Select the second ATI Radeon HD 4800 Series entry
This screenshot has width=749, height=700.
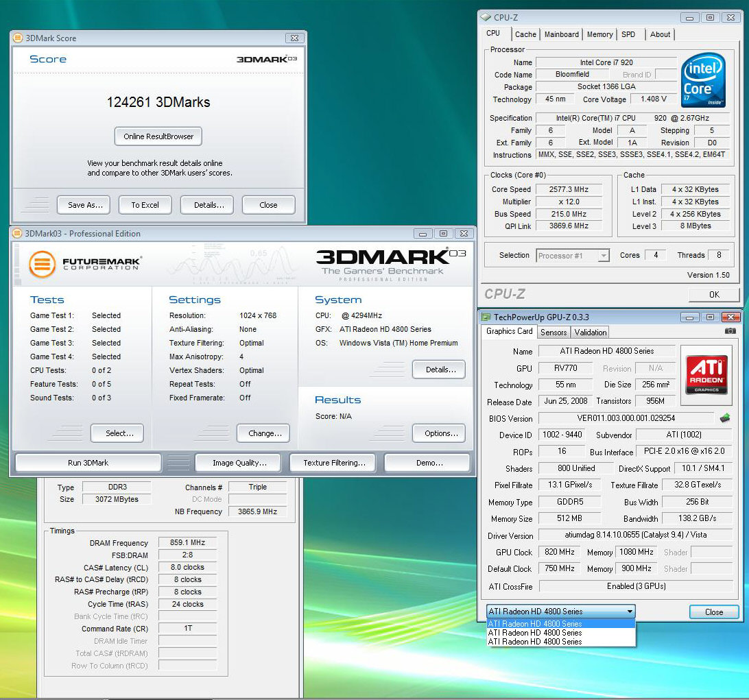click(561, 633)
